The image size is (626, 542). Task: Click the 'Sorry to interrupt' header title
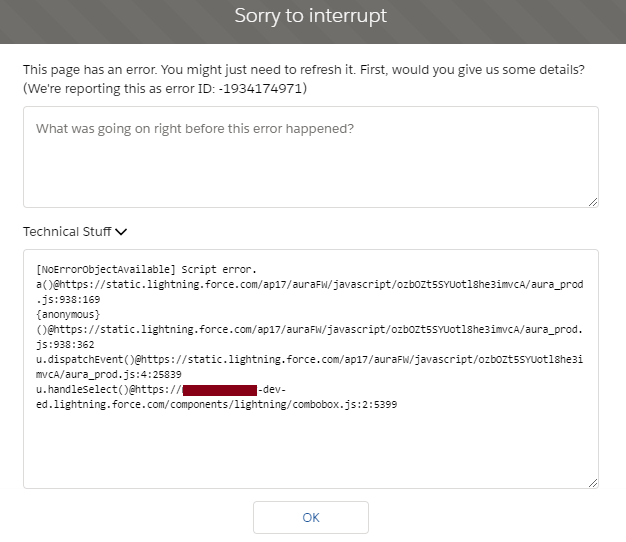[x=311, y=16]
